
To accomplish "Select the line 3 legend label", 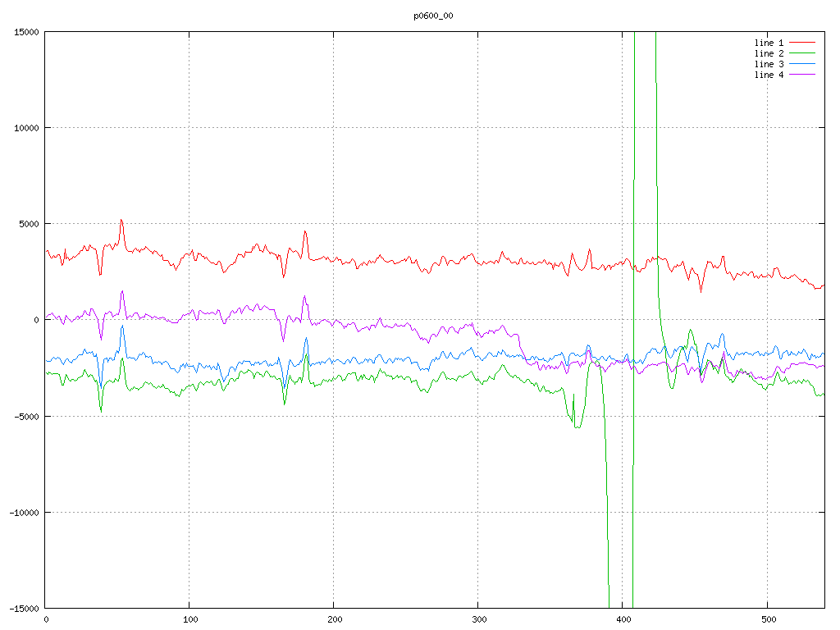I will point(769,64).
